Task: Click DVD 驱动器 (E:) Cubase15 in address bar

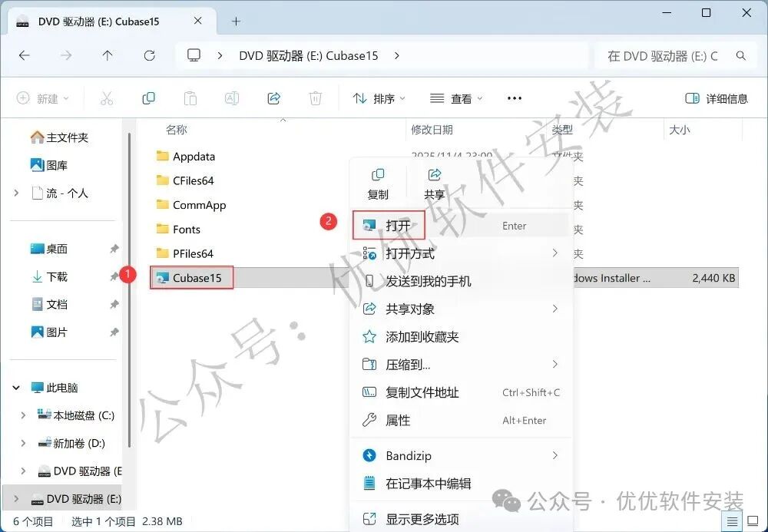Action: tap(309, 56)
